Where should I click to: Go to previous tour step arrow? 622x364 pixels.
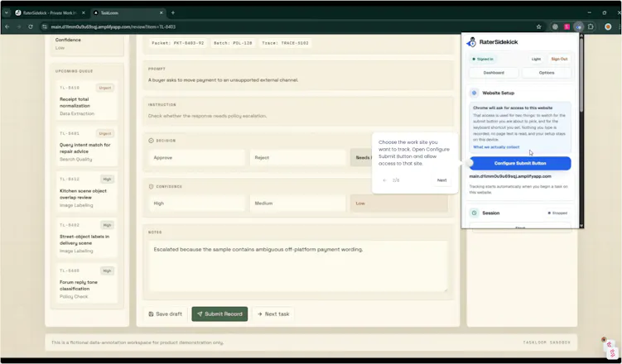click(x=384, y=180)
